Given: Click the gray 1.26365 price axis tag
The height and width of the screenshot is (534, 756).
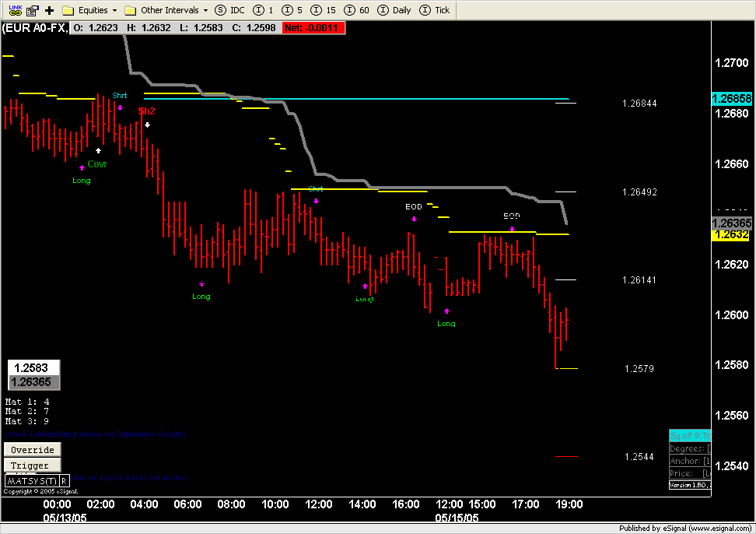Looking at the screenshot, I should coord(732,223).
